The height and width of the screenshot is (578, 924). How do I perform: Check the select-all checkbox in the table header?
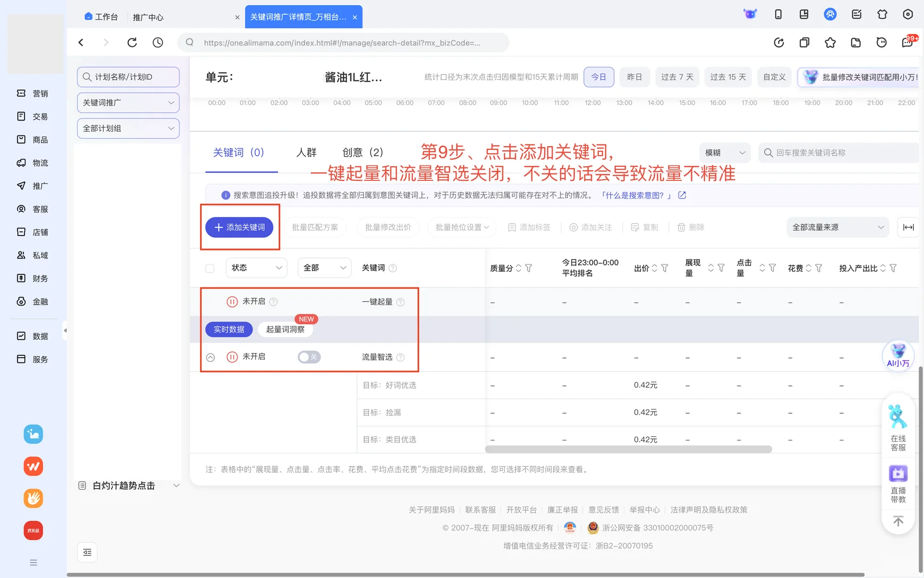point(210,268)
